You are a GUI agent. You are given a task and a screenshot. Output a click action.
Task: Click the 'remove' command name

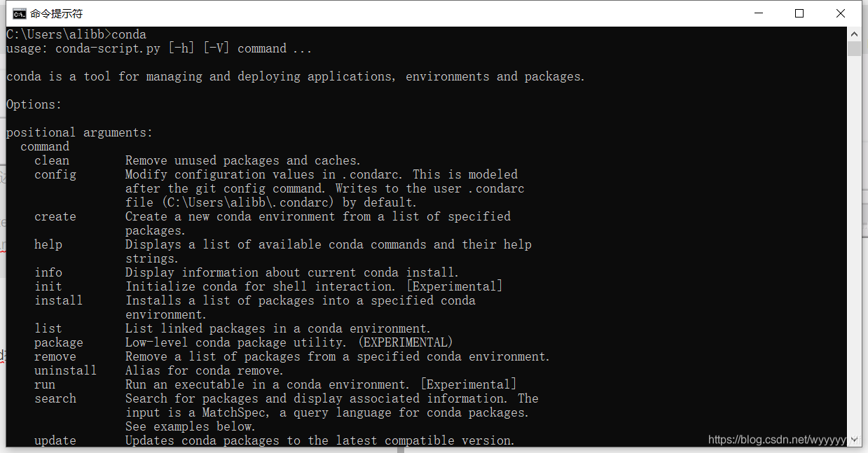pyautogui.click(x=55, y=356)
